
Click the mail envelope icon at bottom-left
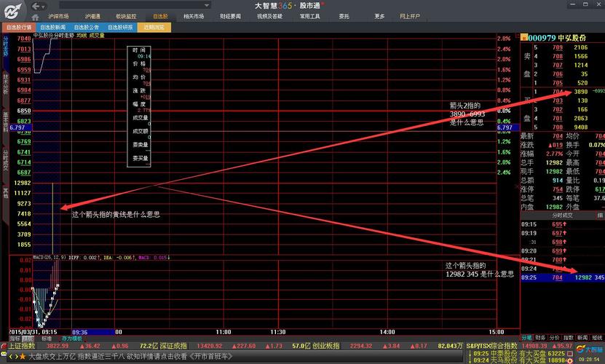[4, 353]
